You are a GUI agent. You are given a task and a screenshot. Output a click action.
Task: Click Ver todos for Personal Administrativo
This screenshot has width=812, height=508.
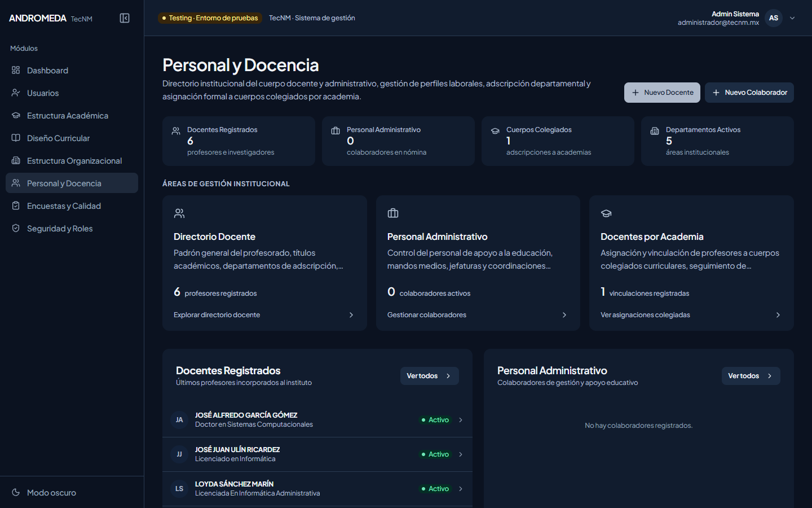pyautogui.click(x=751, y=376)
